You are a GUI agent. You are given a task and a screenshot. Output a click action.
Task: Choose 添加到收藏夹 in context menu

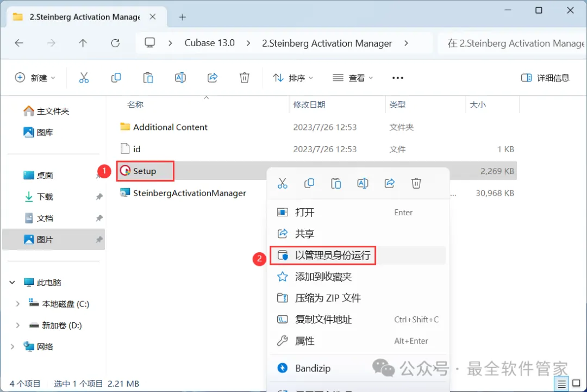(358, 277)
